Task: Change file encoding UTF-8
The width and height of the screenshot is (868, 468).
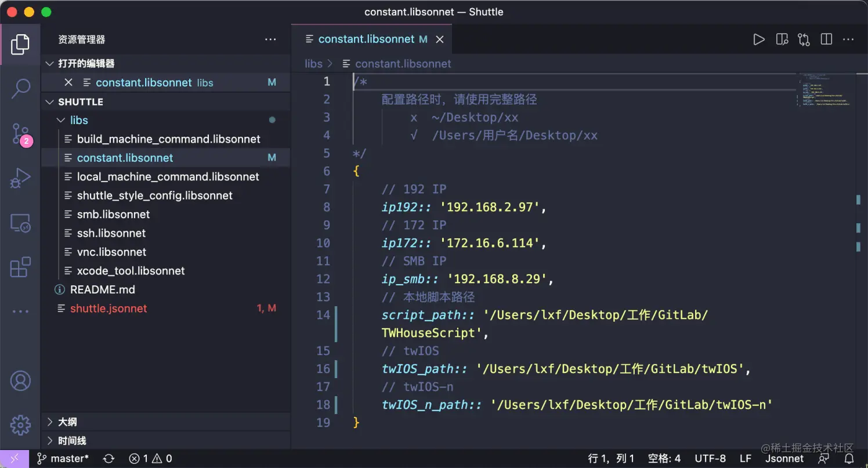Action: (710, 459)
